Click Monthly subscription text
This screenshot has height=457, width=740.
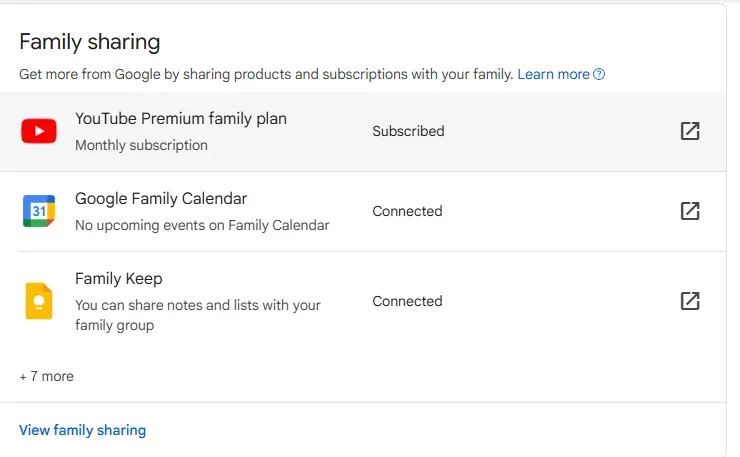[141, 145]
